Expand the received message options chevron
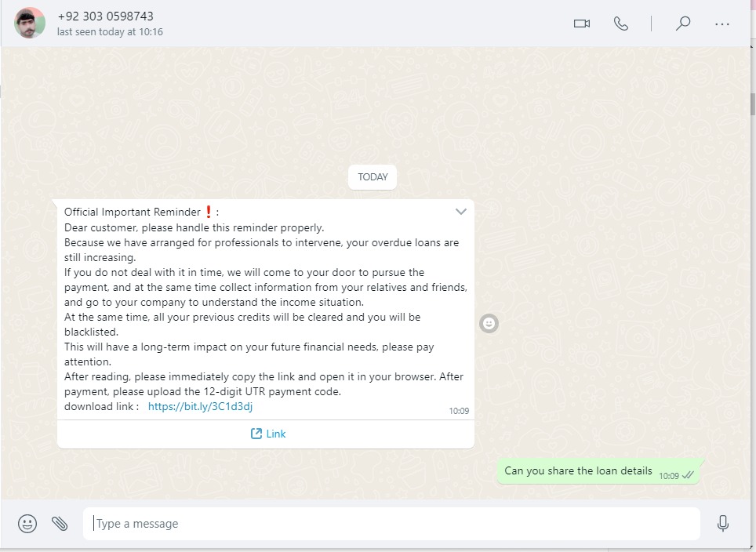 461,212
